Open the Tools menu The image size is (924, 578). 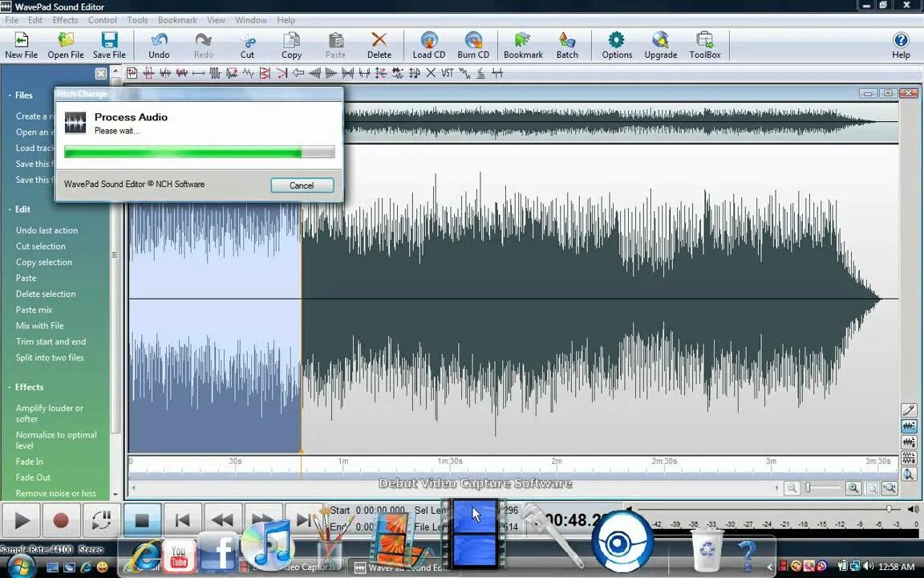point(137,20)
